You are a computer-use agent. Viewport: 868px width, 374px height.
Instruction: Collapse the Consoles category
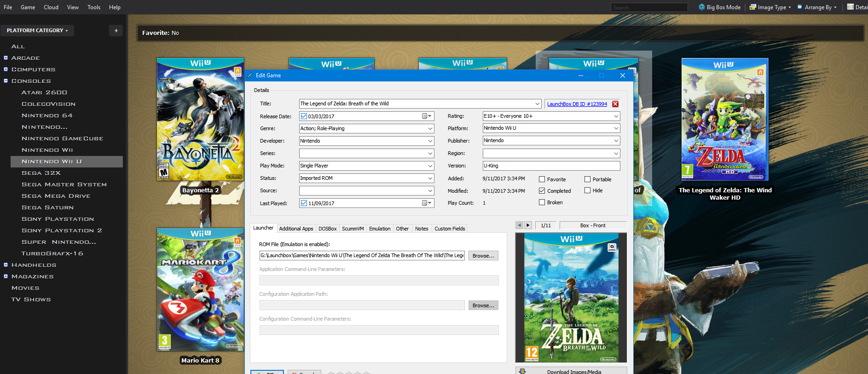6,81
